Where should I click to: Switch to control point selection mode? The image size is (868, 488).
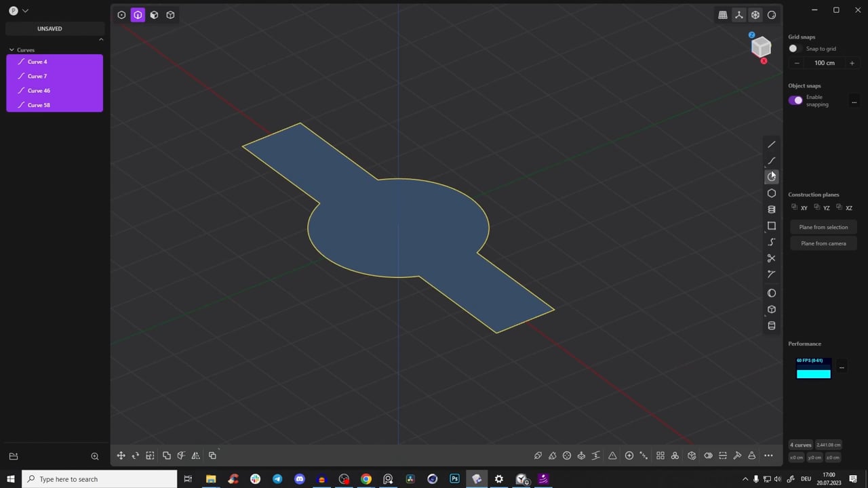[121, 15]
